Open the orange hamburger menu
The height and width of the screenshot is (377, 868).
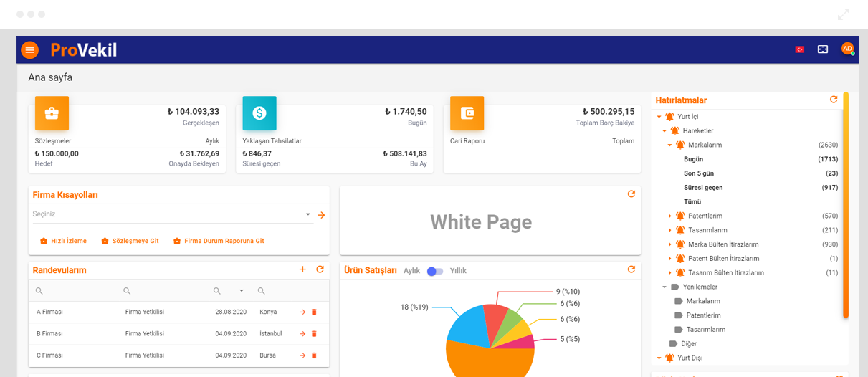point(29,49)
